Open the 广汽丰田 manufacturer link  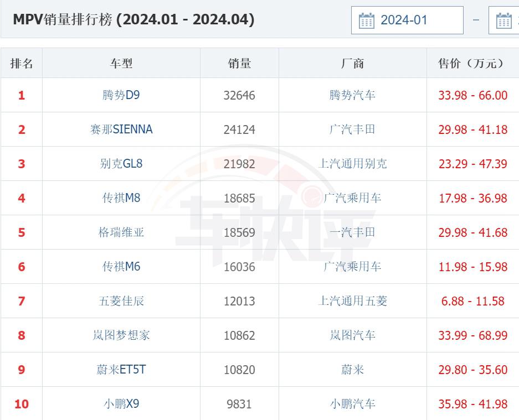coord(352,129)
